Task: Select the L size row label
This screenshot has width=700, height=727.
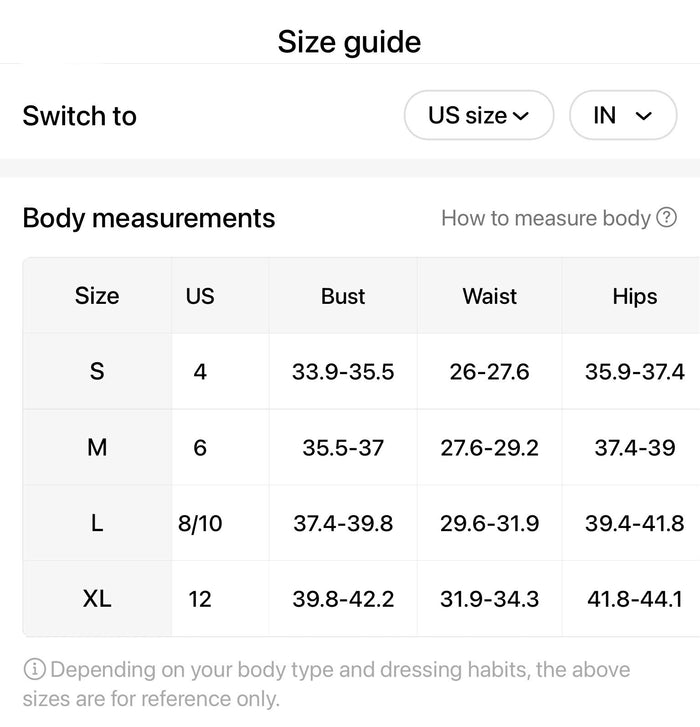Action: pyautogui.click(x=97, y=523)
